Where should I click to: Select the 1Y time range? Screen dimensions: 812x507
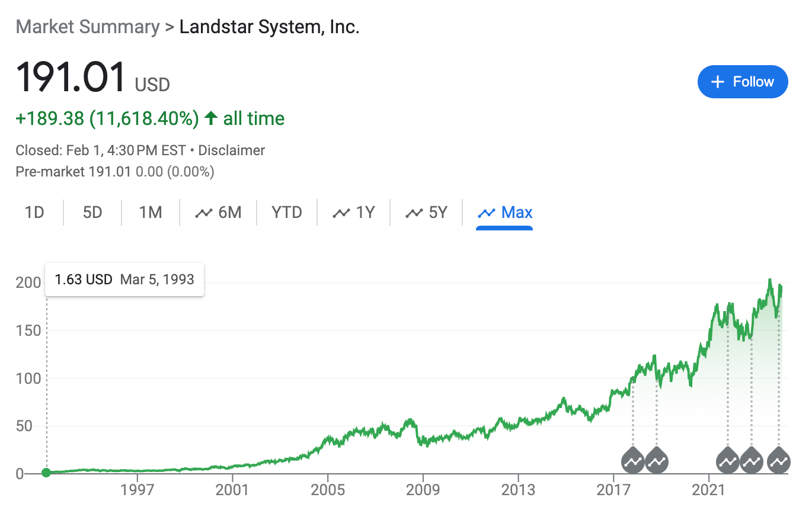[354, 213]
